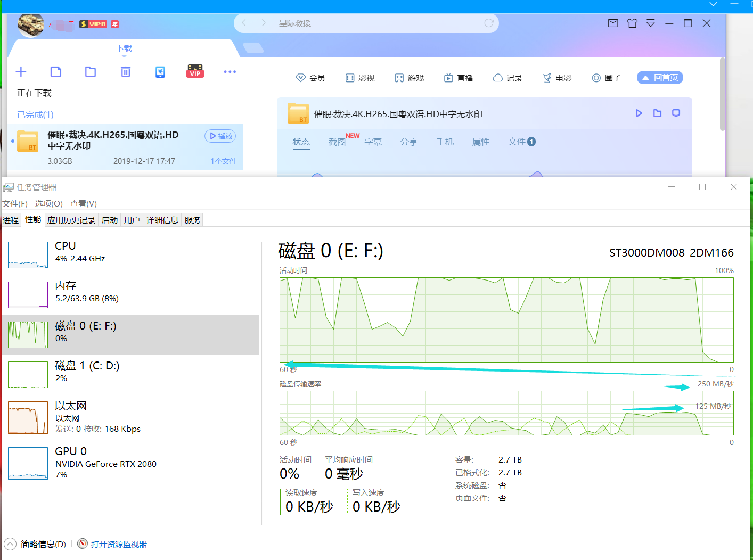Open the 游戏 games icon
The height and width of the screenshot is (560, 753).
tap(409, 77)
